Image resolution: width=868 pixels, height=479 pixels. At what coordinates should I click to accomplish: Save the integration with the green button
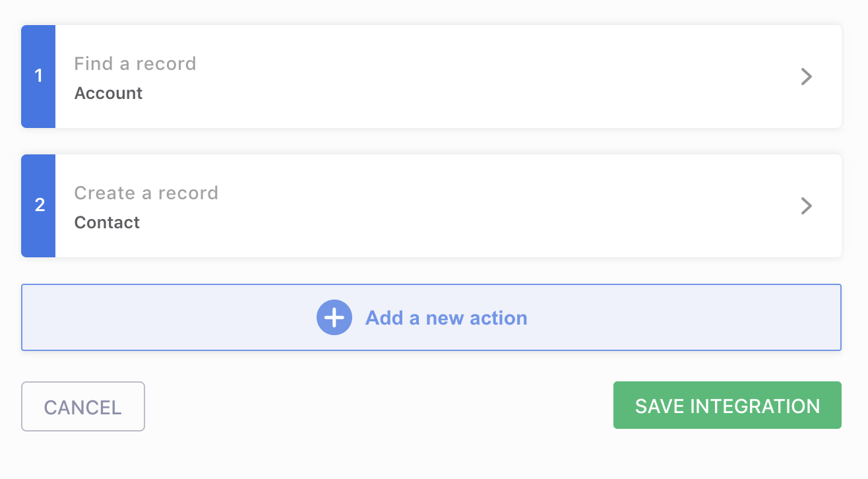[x=727, y=405]
